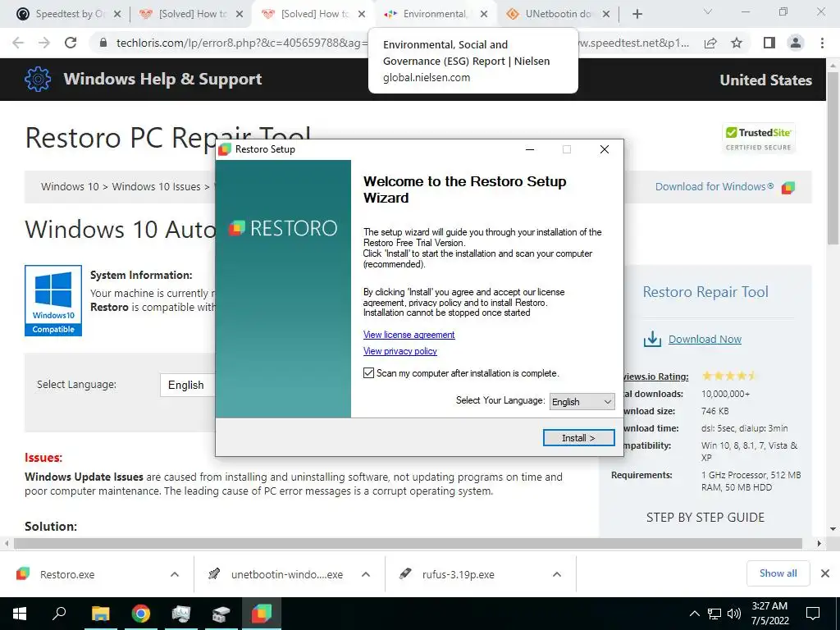Image resolution: width=840 pixels, height=630 pixels.
Task: Expand unetbootin download options chevron
Action: 366,574
